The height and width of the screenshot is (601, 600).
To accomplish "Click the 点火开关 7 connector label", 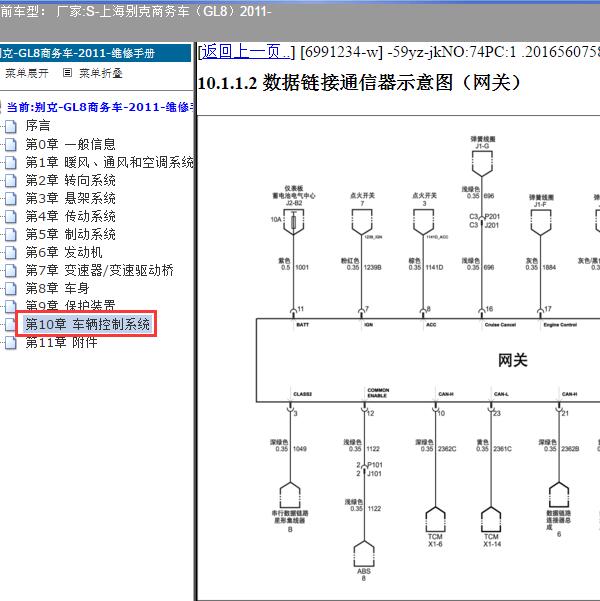I will (x=362, y=199).
